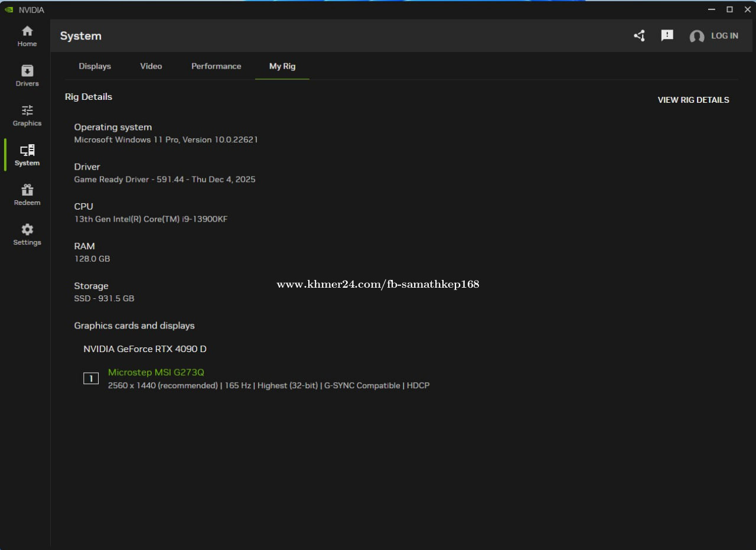Screen dimensions: 756x550
Task: Open the Graphics settings section
Action: pos(27,115)
